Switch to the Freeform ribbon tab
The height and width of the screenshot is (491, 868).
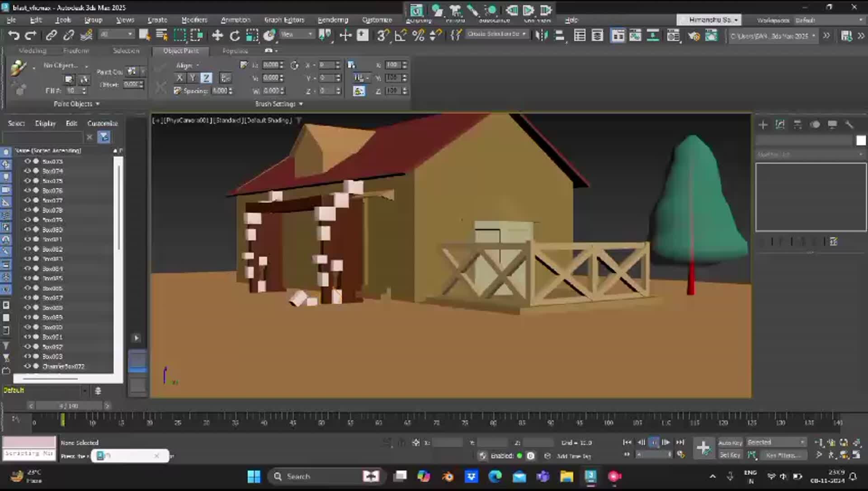tap(76, 51)
